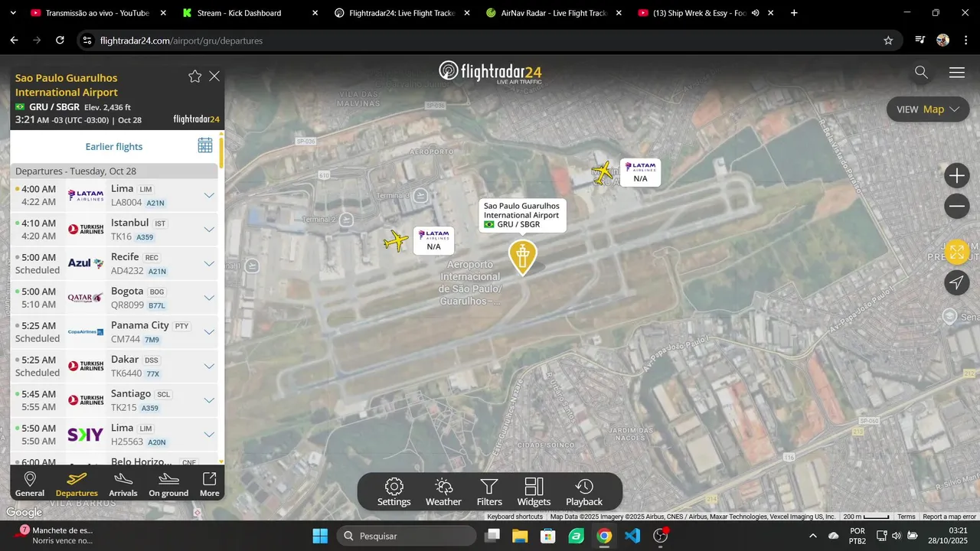Mute the Ship Wrek tab audio
Image resolution: width=980 pixels, height=551 pixels.
click(755, 13)
